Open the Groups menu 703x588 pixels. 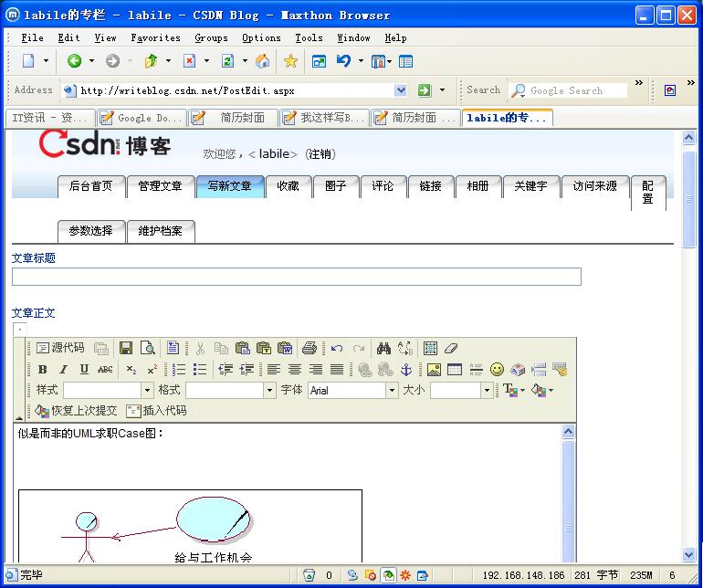[211, 38]
